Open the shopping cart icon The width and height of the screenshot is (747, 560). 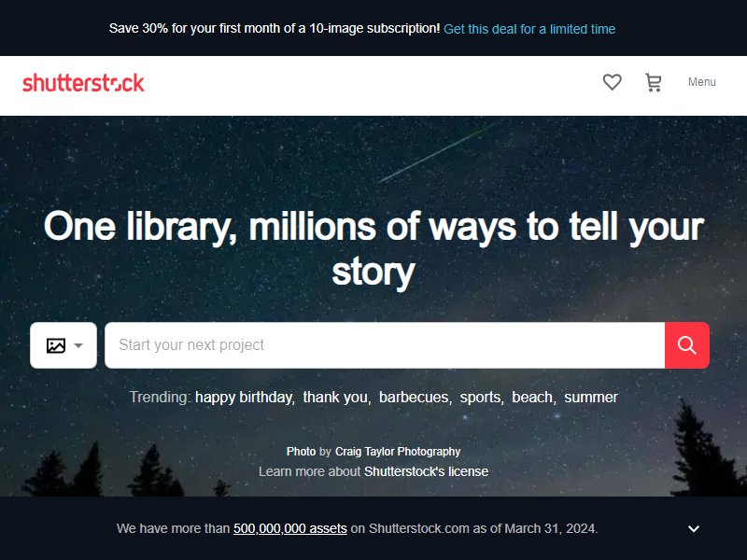pyautogui.click(x=653, y=82)
